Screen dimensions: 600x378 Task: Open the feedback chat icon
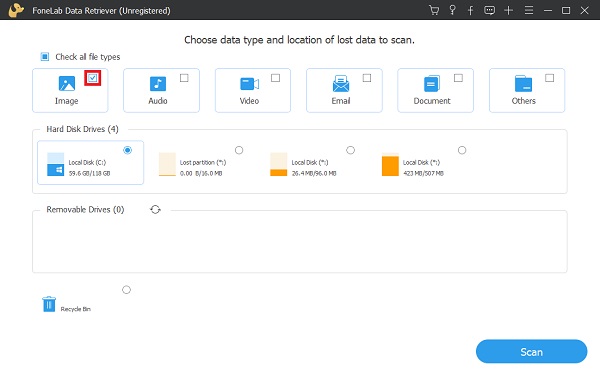(489, 10)
